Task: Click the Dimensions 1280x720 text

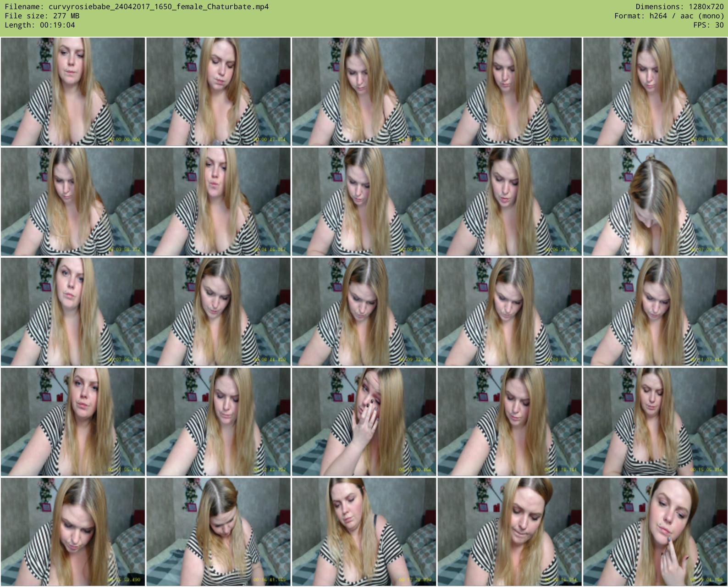Action: (x=679, y=7)
